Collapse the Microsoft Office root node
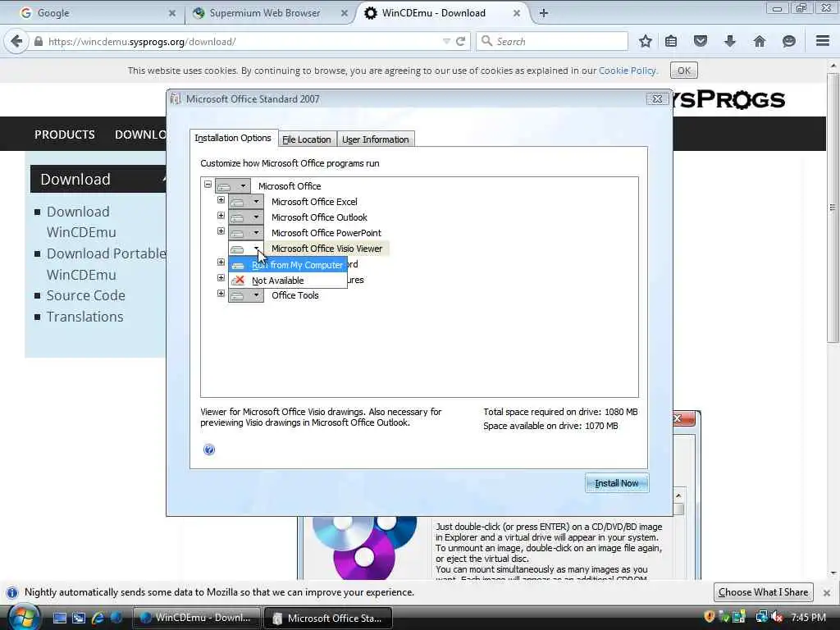Image resolution: width=840 pixels, height=630 pixels. coord(208,184)
